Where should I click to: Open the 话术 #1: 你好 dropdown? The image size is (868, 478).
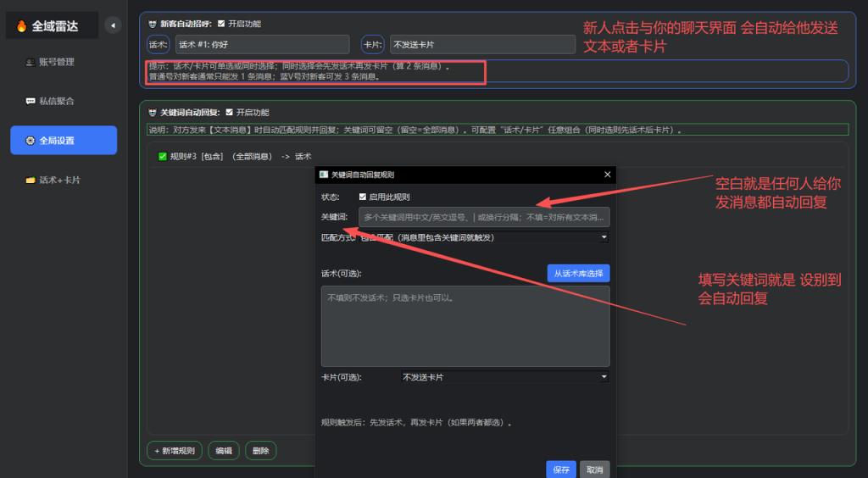coord(262,45)
